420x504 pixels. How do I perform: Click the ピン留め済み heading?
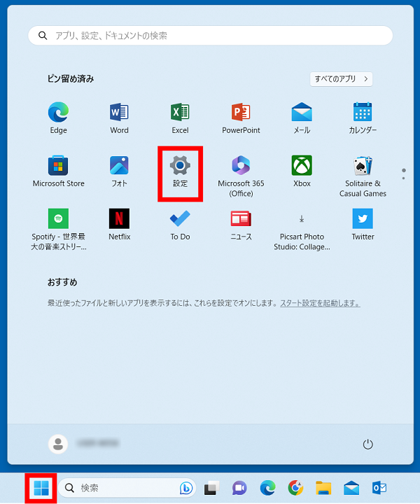point(71,78)
